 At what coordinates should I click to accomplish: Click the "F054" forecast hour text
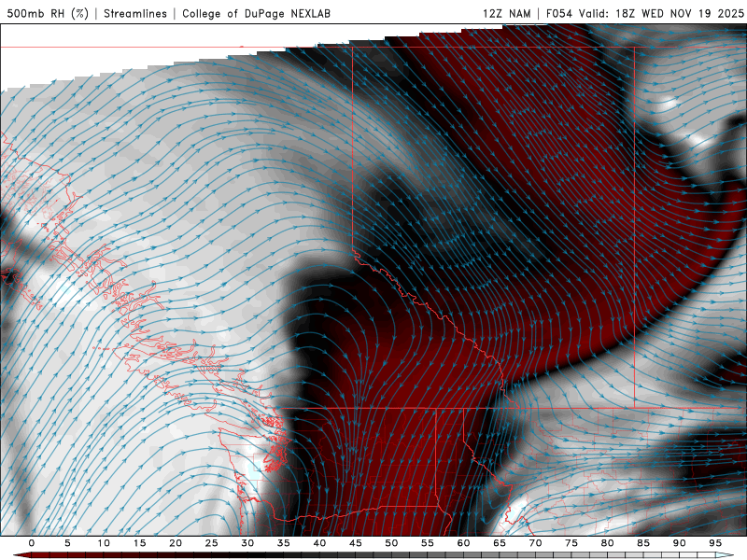pos(559,13)
